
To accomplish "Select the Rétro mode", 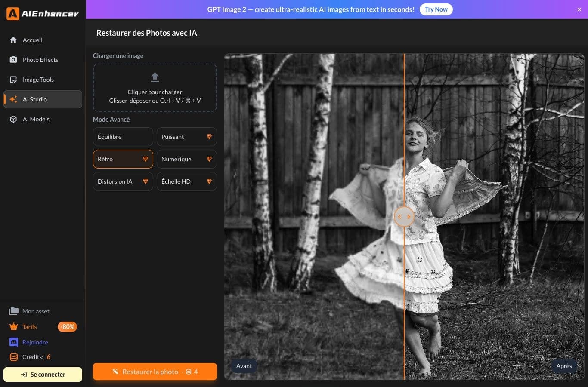I will pos(123,159).
